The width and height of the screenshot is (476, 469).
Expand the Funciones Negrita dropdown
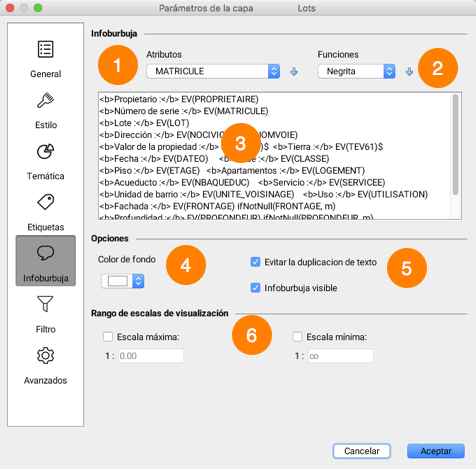pos(357,71)
